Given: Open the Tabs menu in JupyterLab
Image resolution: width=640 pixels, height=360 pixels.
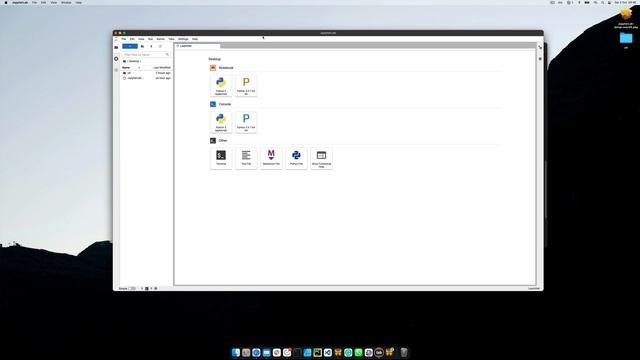Looking at the screenshot, I should [x=171, y=39].
